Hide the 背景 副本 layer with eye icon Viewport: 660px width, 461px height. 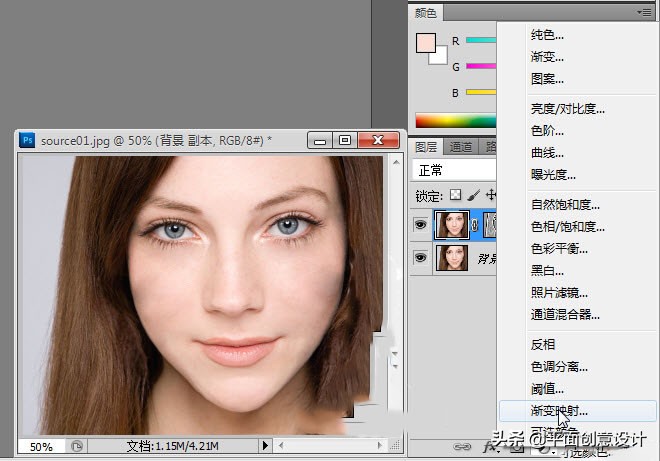pyautogui.click(x=420, y=225)
